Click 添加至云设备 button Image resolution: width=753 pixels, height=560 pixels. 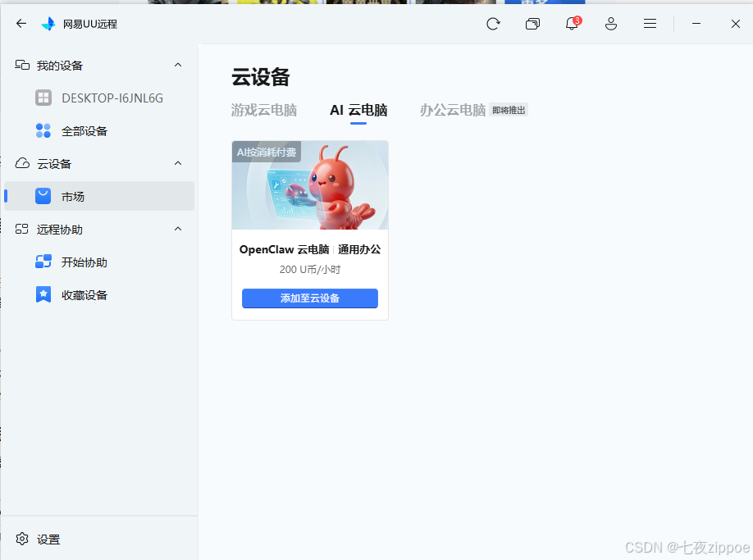tap(310, 298)
